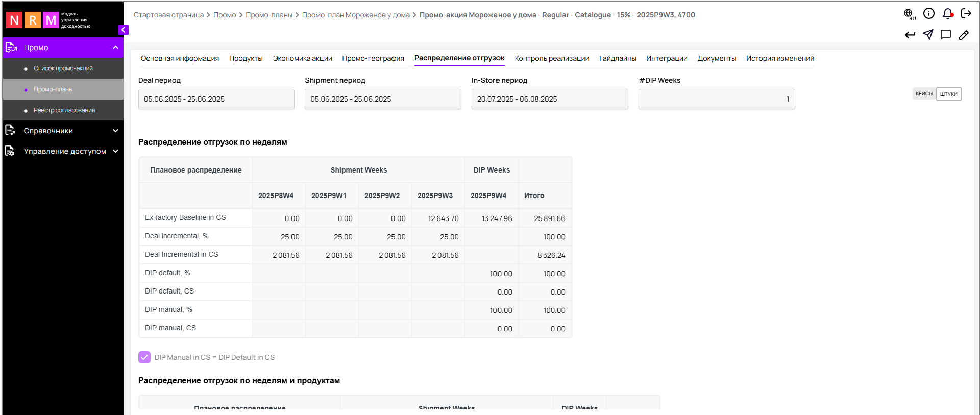The width and height of the screenshot is (980, 415).
Task: Click the logout icon
Action: pos(966,14)
